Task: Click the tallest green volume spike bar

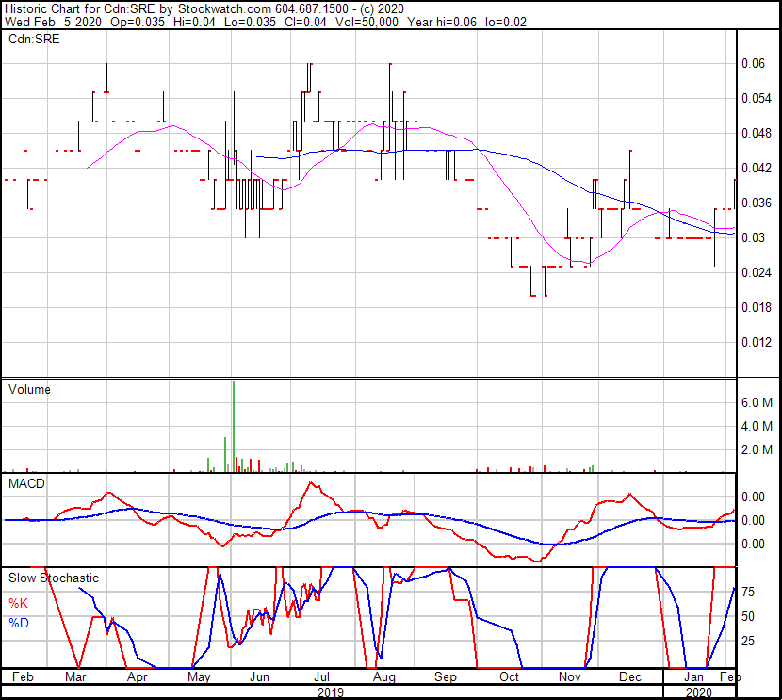Action: (234, 426)
